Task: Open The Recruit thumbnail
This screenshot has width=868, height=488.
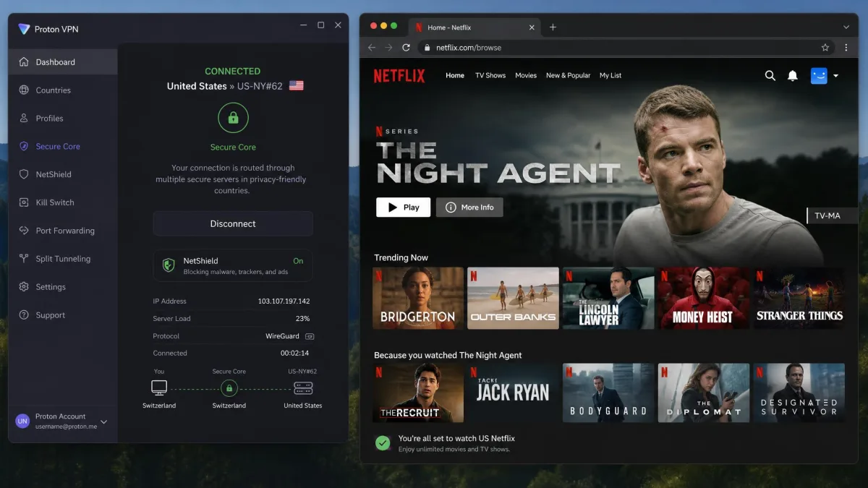Action: (418, 393)
